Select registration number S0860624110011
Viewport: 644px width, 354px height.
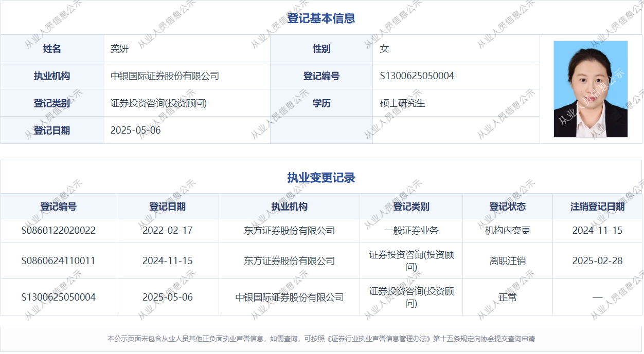pos(58,261)
